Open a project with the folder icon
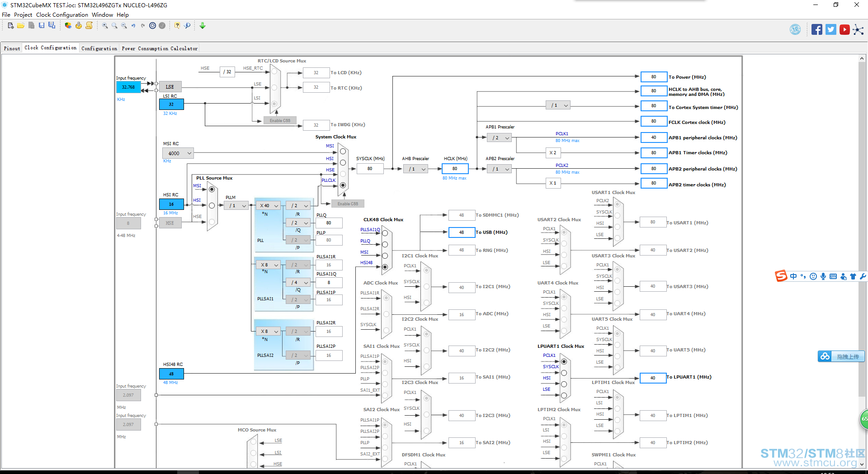The width and height of the screenshot is (868, 474). [x=21, y=26]
